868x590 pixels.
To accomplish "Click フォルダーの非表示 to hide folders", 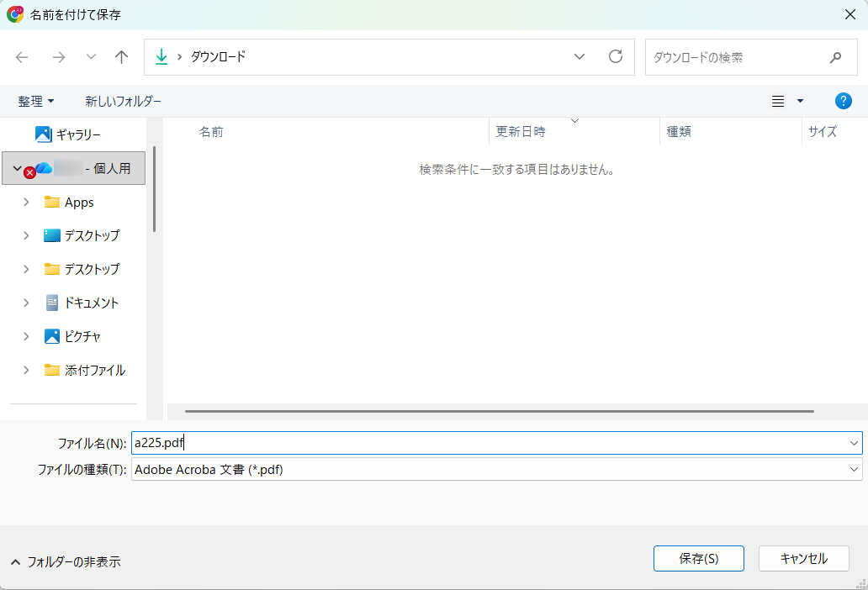I will coord(66,561).
